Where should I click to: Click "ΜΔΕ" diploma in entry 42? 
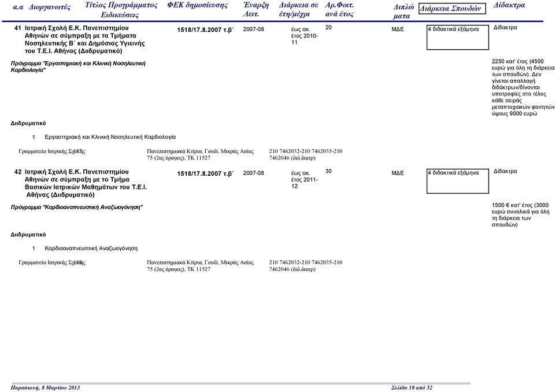[398, 173]
